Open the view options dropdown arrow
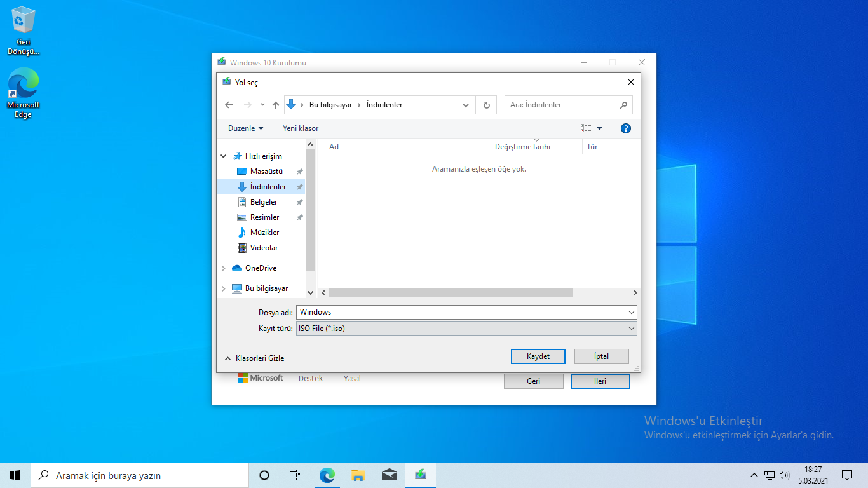The width and height of the screenshot is (868, 488). tap(599, 128)
